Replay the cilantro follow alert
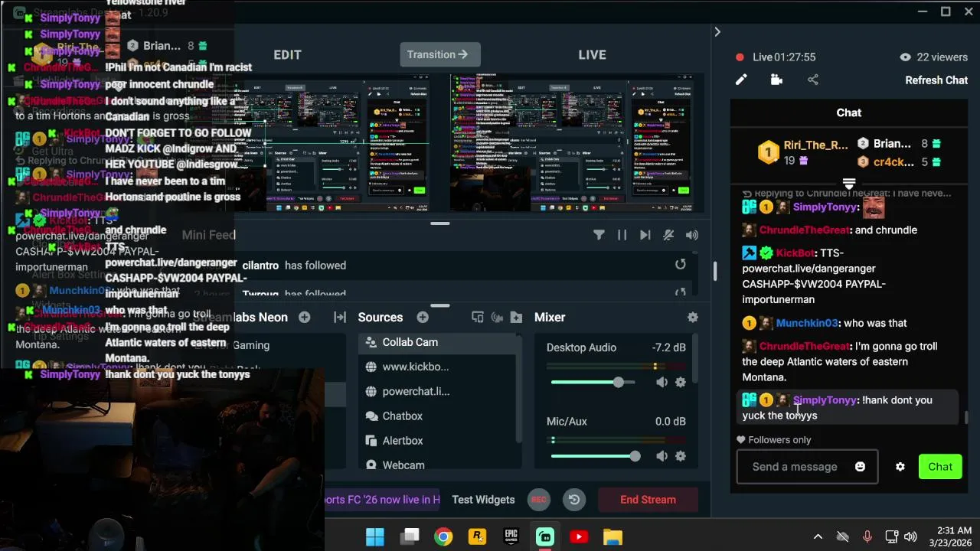This screenshot has width=980, height=551. [680, 265]
